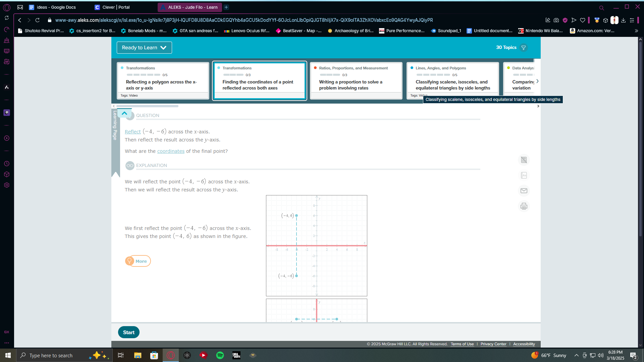Image resolution: width=644 pixels, height=362 pixels.
Task: Open the Reflect definition link
Action: point(132,132)
